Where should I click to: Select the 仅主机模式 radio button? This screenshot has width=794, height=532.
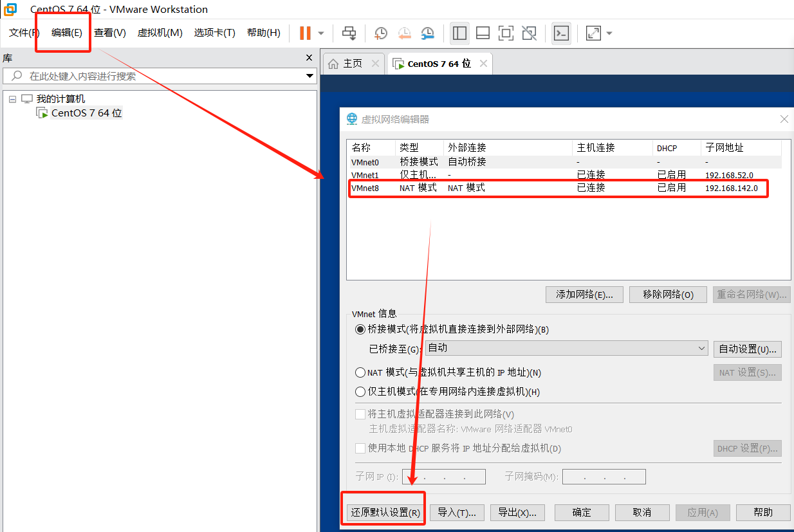click(x=360, y=392)
